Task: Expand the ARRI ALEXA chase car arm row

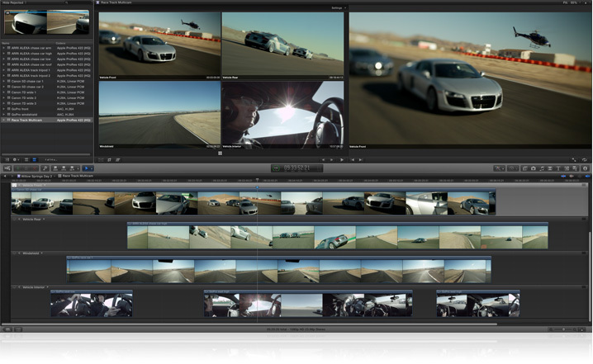Action: point(4,48)
